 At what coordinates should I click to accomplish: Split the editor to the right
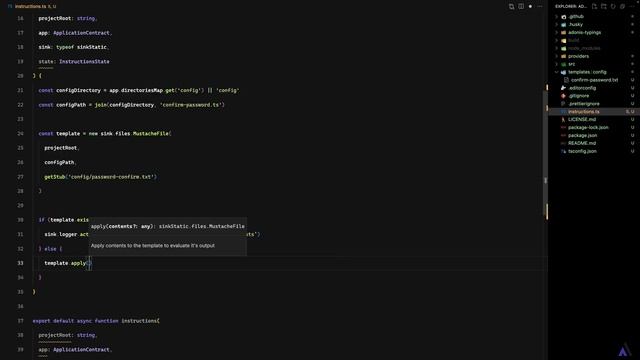[x=521, y=7]
